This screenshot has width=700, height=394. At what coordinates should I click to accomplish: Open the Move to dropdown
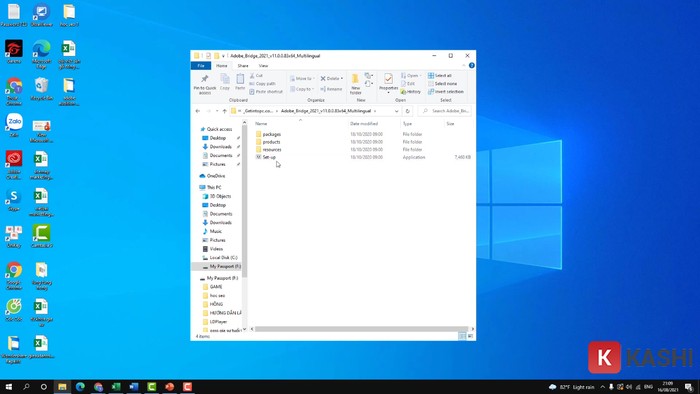click(x=302, y=79)
